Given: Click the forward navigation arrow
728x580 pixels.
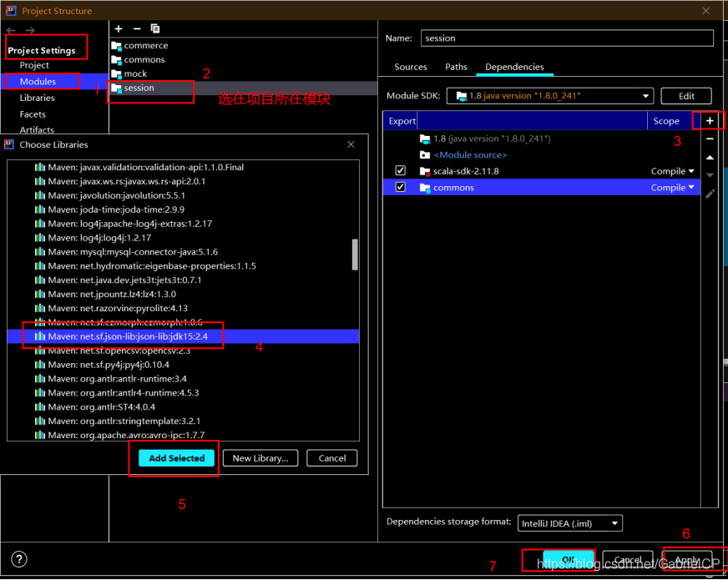Looking at the screenshot, I should click(30, 30).
